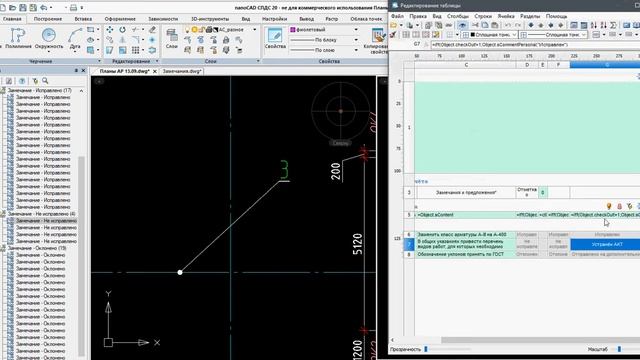Select the Дуга arc tool

75,39
